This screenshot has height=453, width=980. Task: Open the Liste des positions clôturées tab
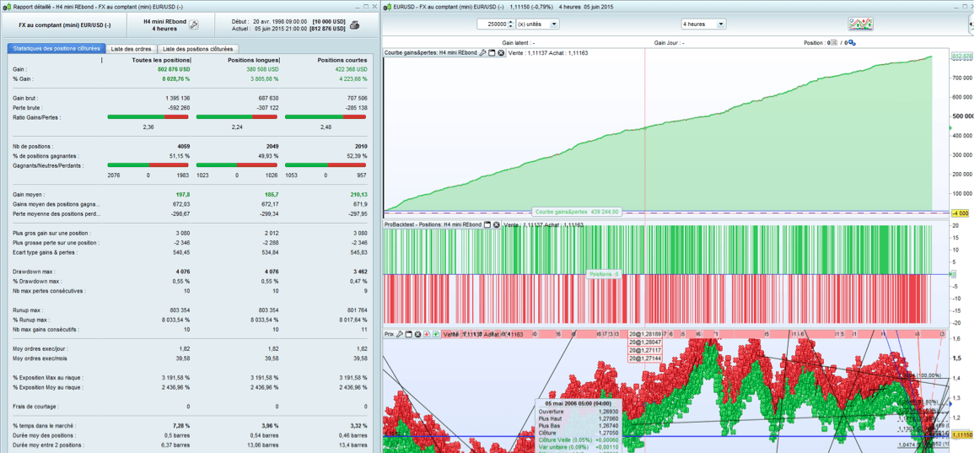197,48
